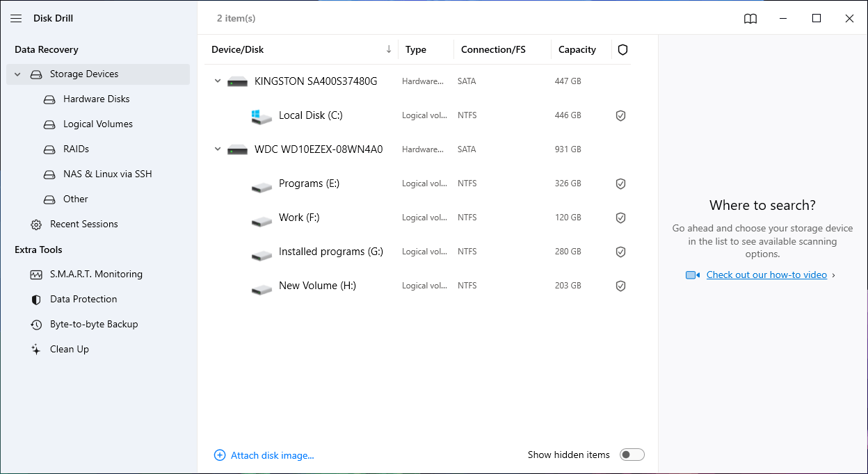This screenshot has height=474, width=868.
Task: Select the New Volume (H:) name
Action: [x=317, y=285]
